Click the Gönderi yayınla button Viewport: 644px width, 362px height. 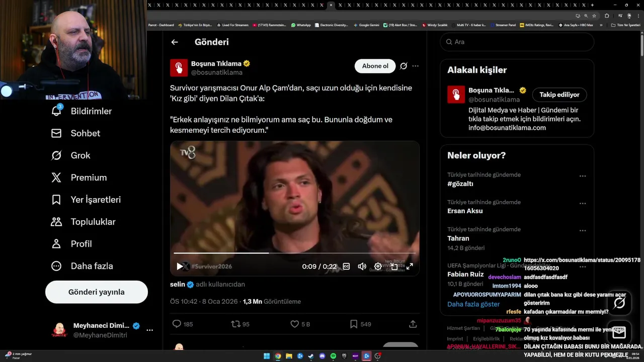(x=97, y=292)
